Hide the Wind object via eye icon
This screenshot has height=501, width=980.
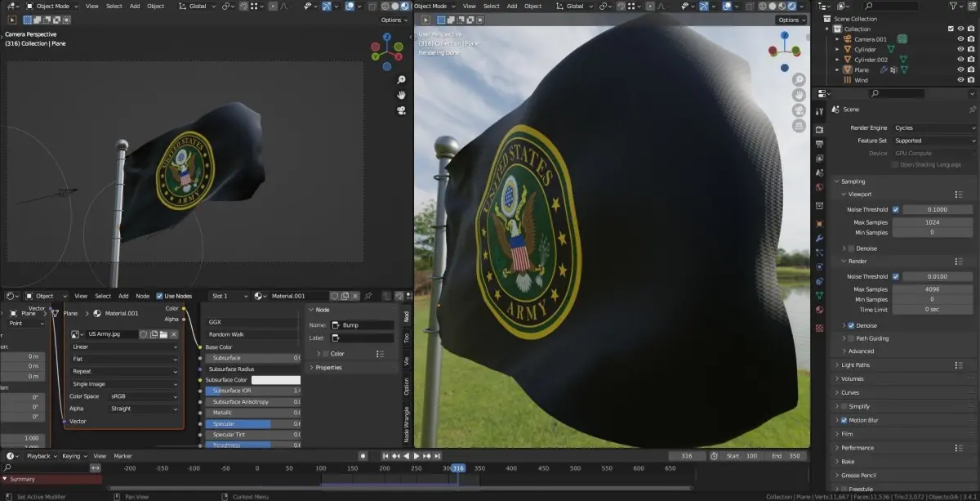[x=960, y=80]
